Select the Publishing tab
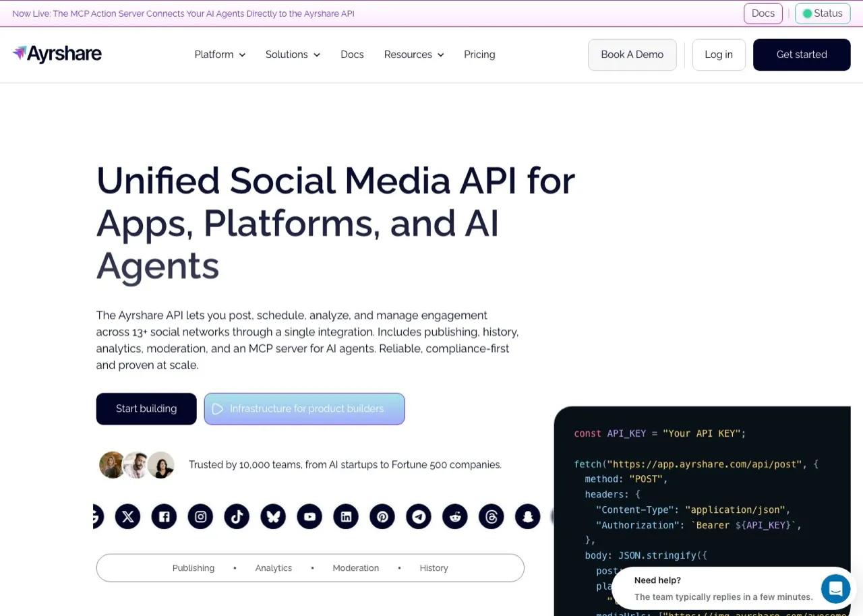863x616 pixels. tap(194, 568)
